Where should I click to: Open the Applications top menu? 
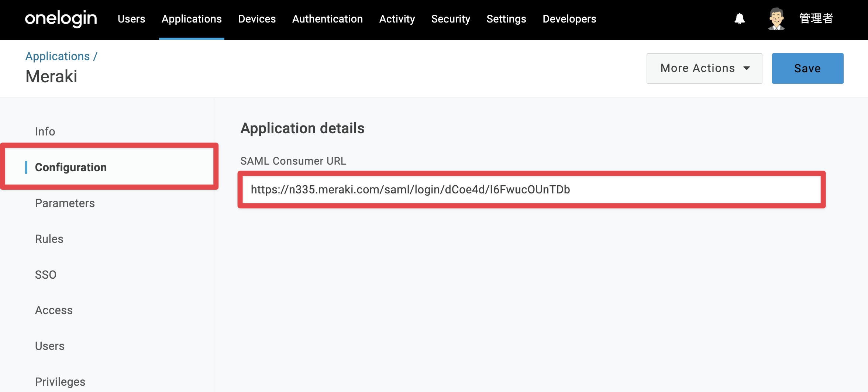coord(192,19)
